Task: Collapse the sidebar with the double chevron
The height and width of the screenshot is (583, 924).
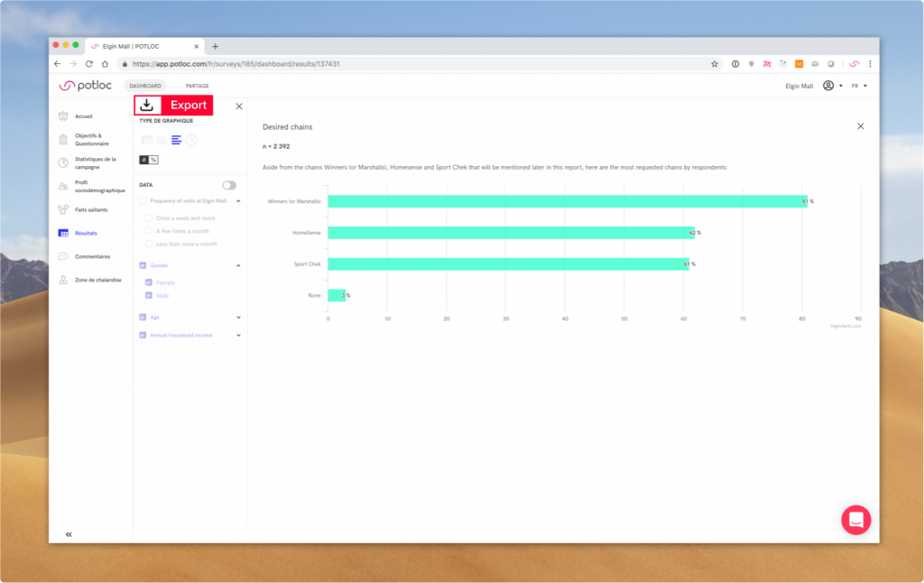Action: pos(69,534)
